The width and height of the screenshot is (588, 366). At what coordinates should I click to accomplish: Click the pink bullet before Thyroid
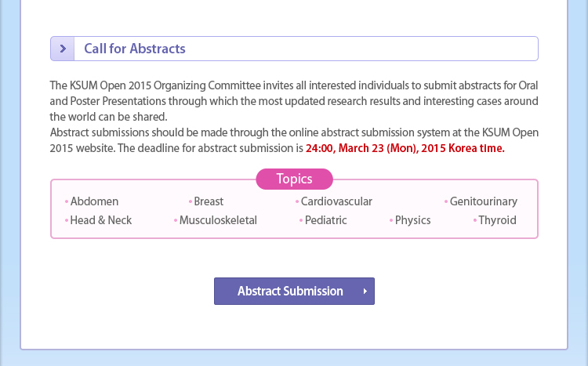(x=475, y=220)
